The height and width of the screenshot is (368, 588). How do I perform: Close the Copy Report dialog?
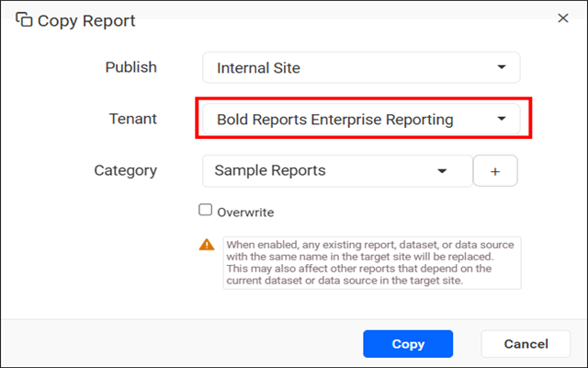pyautogui.click(x=563, y=18)
